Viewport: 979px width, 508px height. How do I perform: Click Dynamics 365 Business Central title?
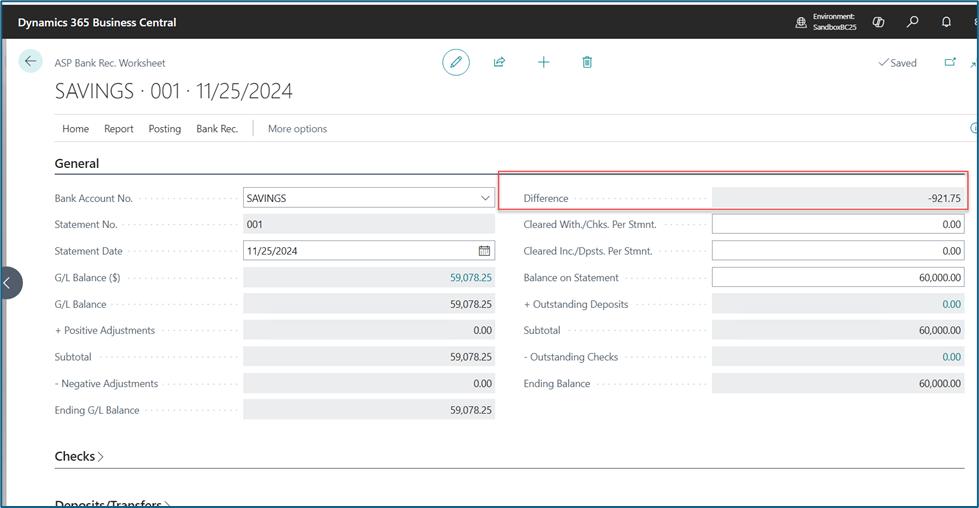coord(97,22)
